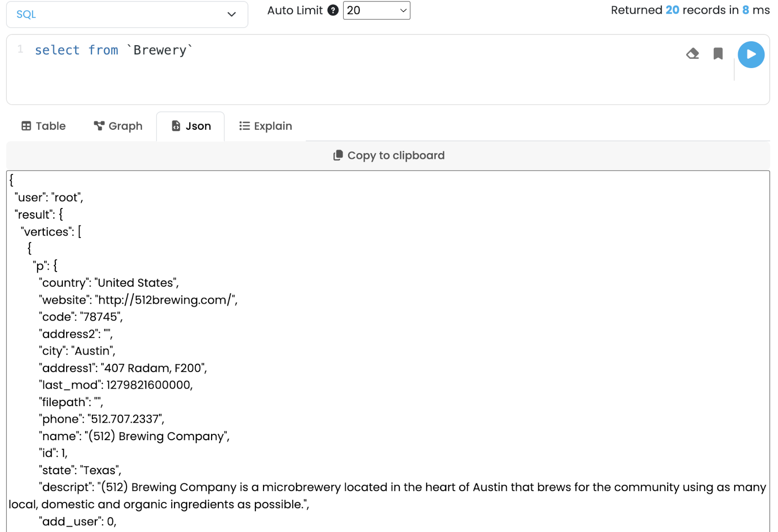This screenshot has width=778, height=532.
Task: Click the "Returned 20 records in 8 ms" status text
Action: point(690,10)
